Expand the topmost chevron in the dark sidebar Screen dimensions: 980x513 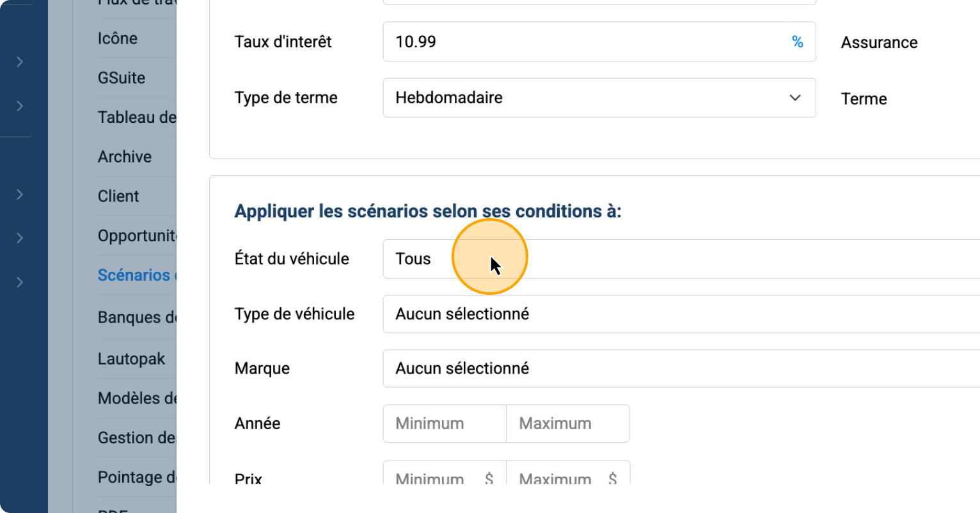click(20, 62)
